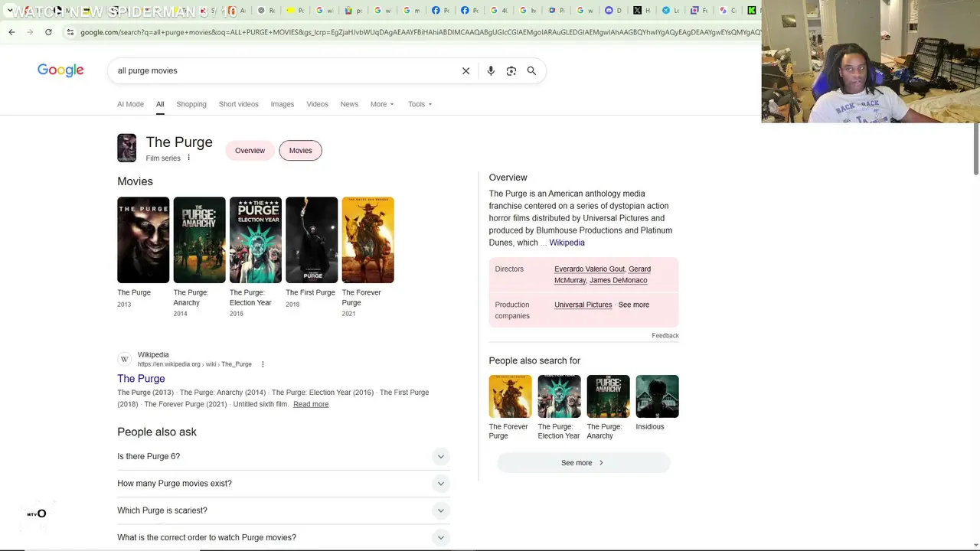Click the Google logo

pyautogui.click(x=60, y=70)
